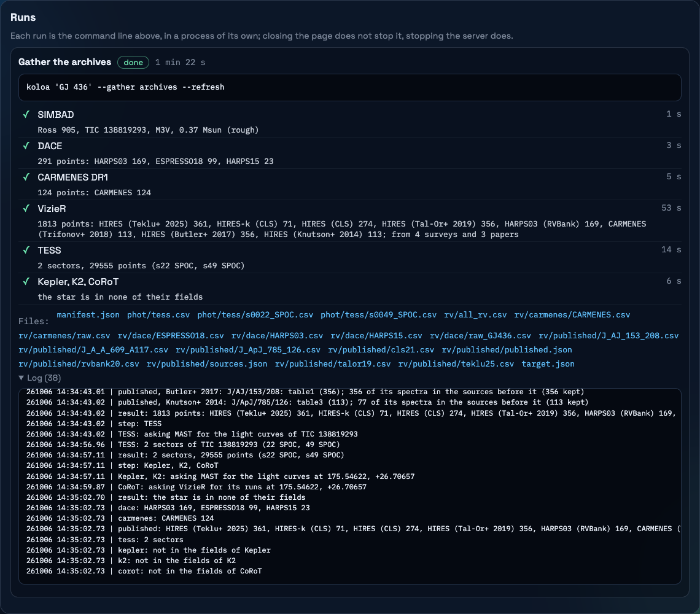Screen dimensions: 700x614
Task: Select the DACE step name
Action: coord(50,146)
